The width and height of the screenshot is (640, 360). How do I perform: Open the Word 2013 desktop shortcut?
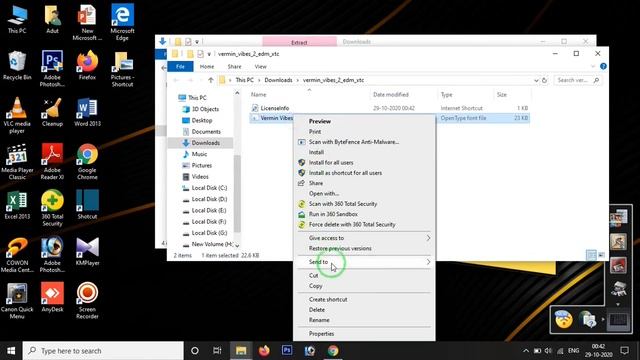87,112
